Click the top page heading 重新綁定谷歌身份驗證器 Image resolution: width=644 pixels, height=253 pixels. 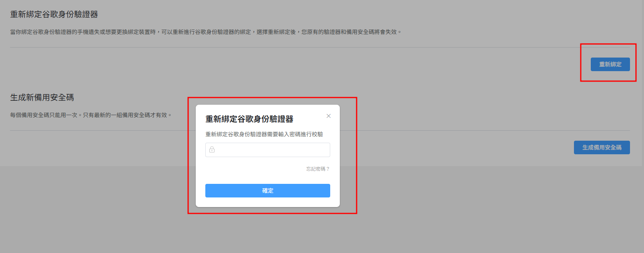coord(54,14)
